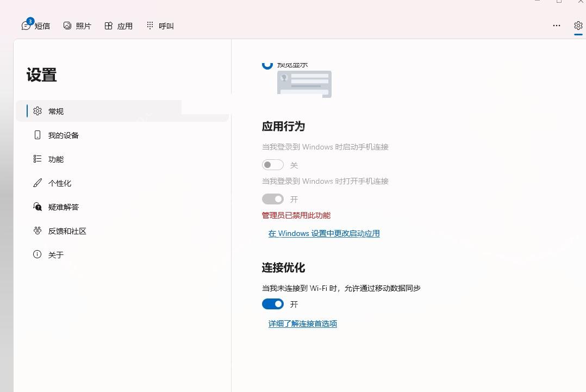Turn off mobile data sync toggle
586x392 pixels.
[x=273, y=304]
